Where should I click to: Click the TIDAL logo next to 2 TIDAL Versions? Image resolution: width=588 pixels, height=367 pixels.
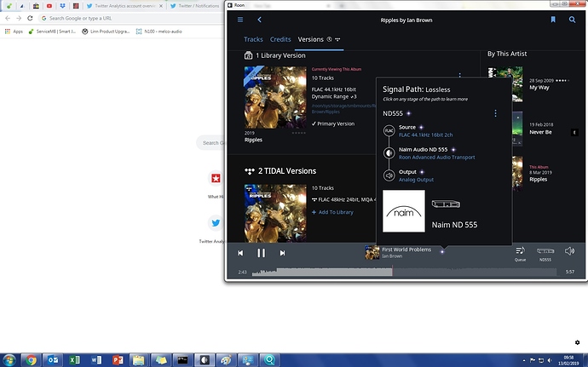pos(250,171)
